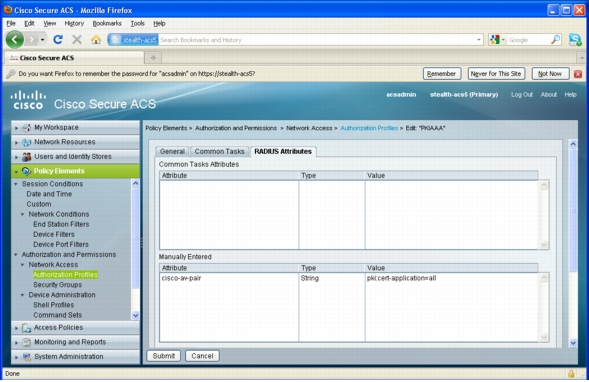The image size is (589, 382).
Task: Go to Firefox home page icon
Action: [x=96, y=39]
